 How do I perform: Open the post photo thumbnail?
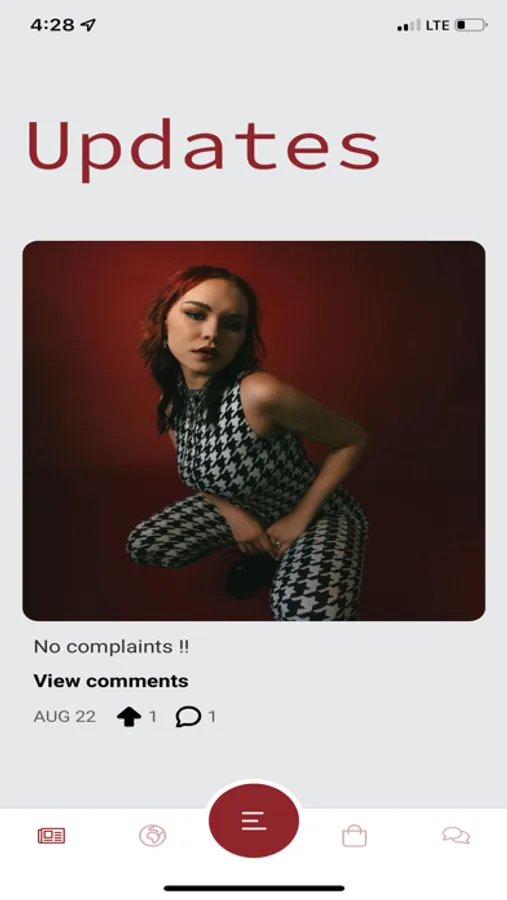coord(254,430)
